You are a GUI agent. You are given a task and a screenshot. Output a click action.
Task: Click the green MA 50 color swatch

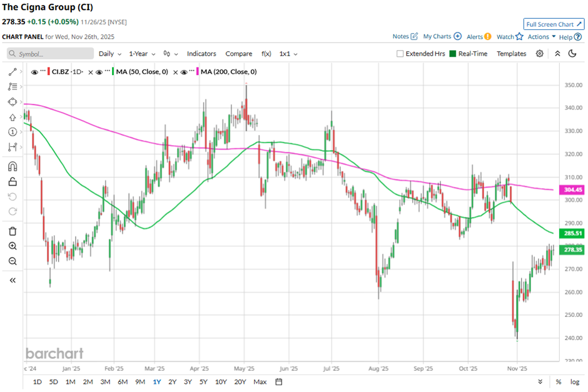[x=113, y=72]
